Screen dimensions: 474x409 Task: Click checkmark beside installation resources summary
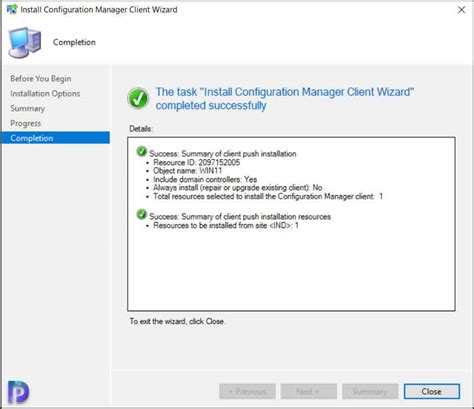click(141, 214)
